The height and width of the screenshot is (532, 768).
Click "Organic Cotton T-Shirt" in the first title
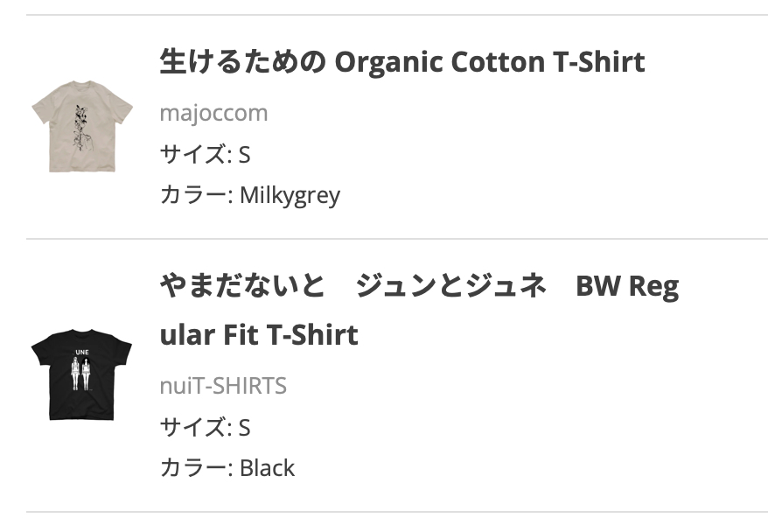tap(490, 62)
